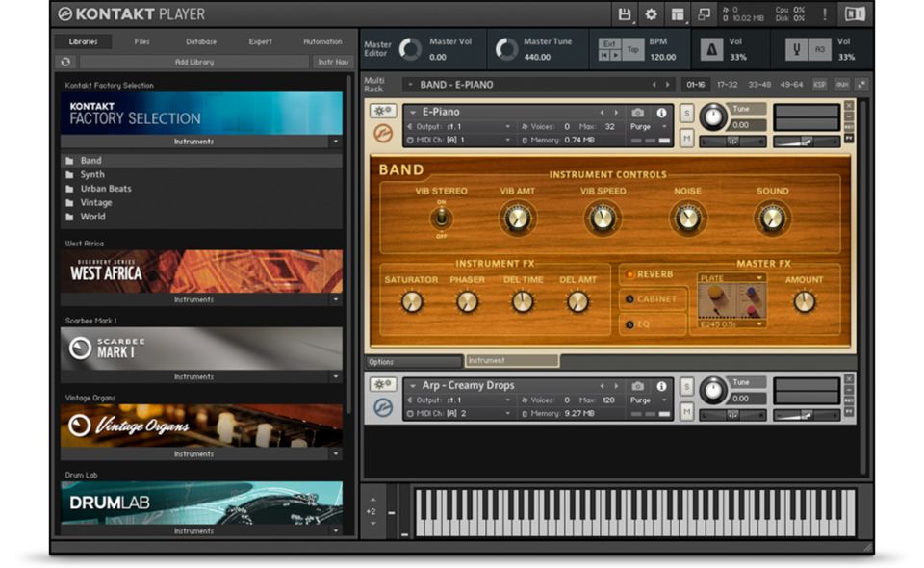The width and height of the screenshot is (924, 568).
Task: Click the metronome icon
Action: click(711, 50)
